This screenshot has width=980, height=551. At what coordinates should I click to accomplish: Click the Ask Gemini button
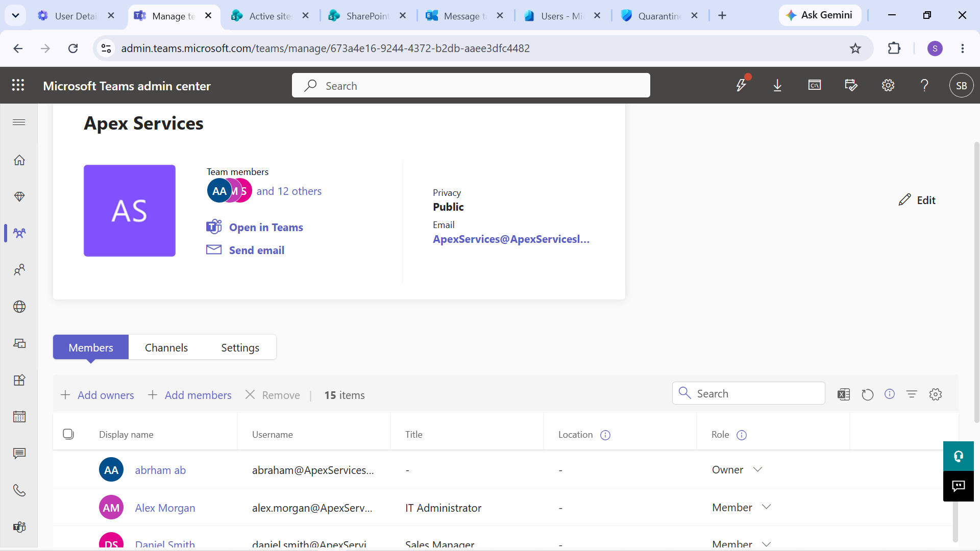coord(820,15)
